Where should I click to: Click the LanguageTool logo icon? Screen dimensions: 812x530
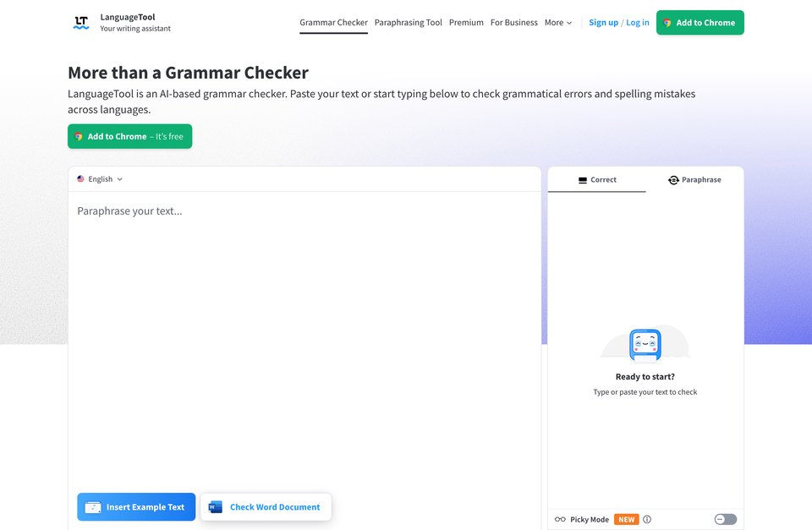pyautogui.click(x=81, y=22)
